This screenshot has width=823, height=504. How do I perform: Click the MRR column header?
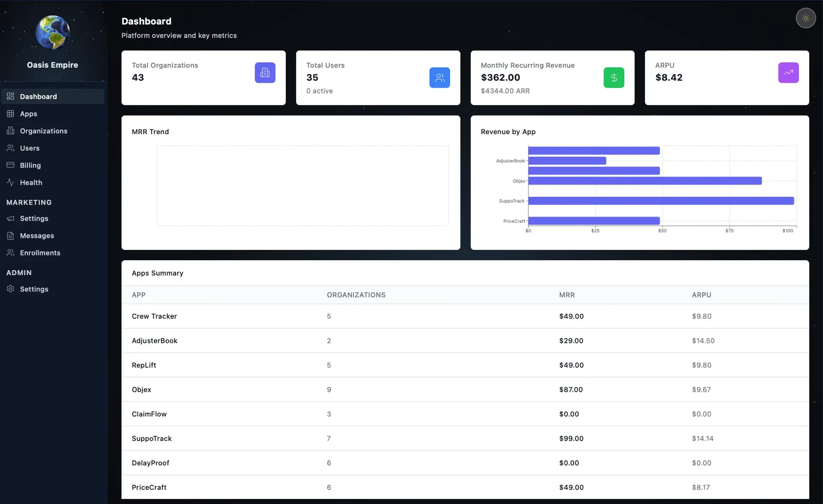(x=567, y=295)
